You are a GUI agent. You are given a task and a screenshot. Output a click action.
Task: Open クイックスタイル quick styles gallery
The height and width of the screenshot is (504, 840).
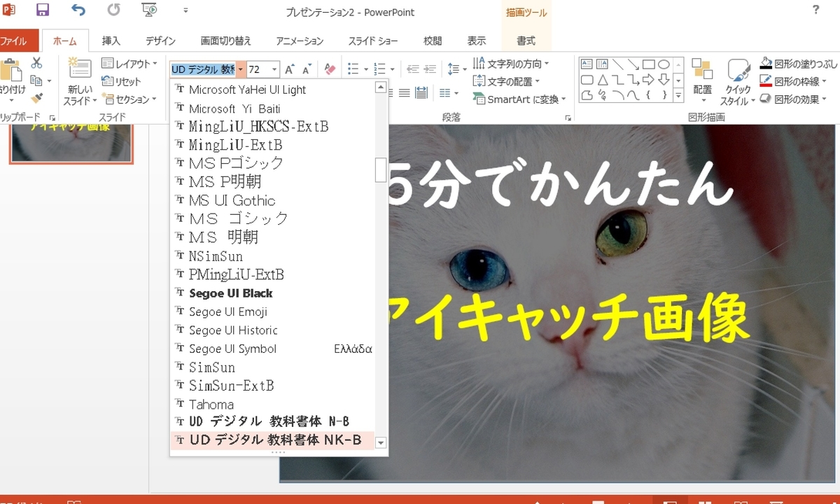pos(738,82)
